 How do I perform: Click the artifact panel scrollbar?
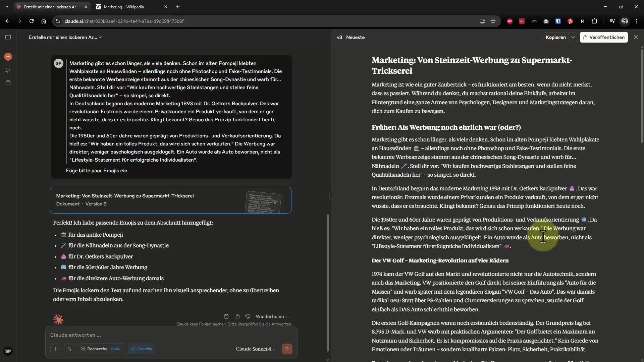tap(642, 96)
